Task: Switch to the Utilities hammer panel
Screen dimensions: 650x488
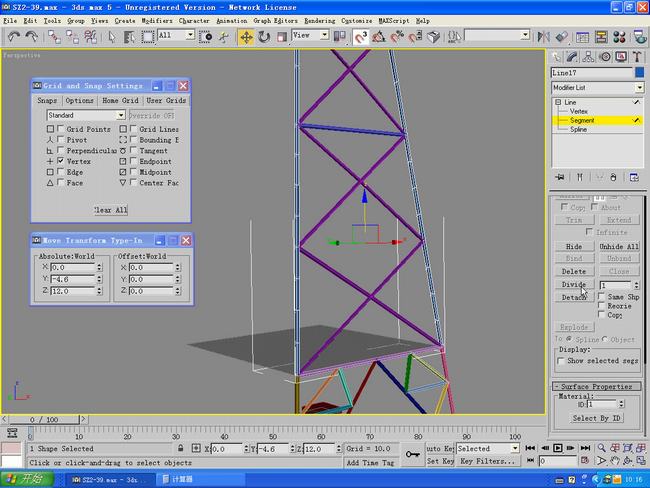Action: (637, 57)
